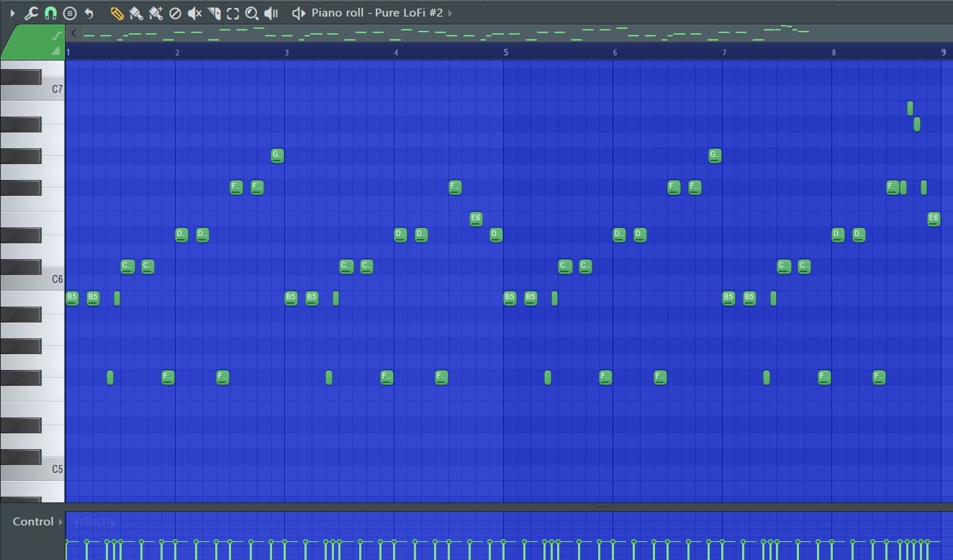Select the G note just before bar 7
Viewport: 953px width, 560px height.
715,155
